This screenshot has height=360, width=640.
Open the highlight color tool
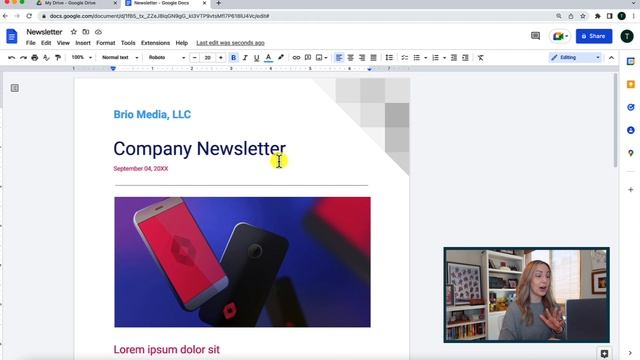(281, 58)
